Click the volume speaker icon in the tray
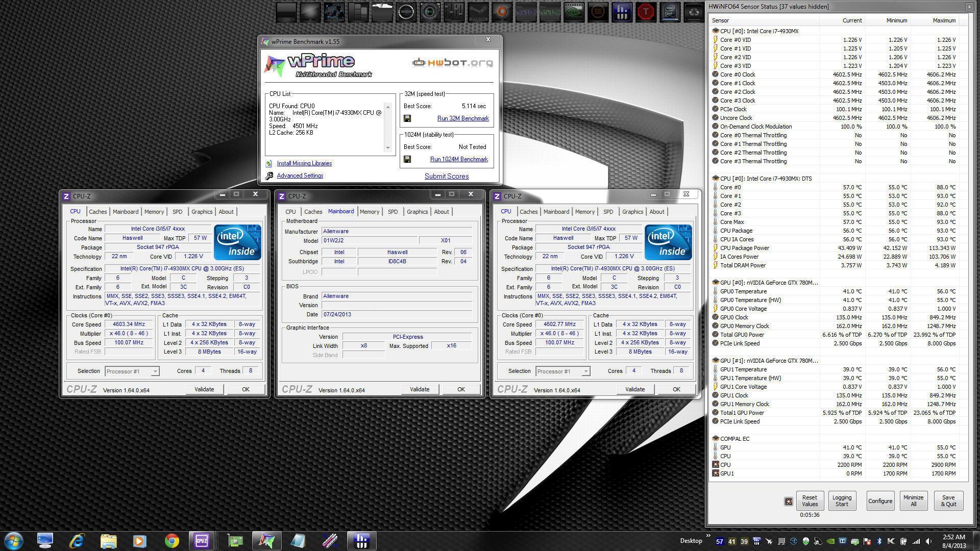980x551 pixels. click(x=928, y=541)
